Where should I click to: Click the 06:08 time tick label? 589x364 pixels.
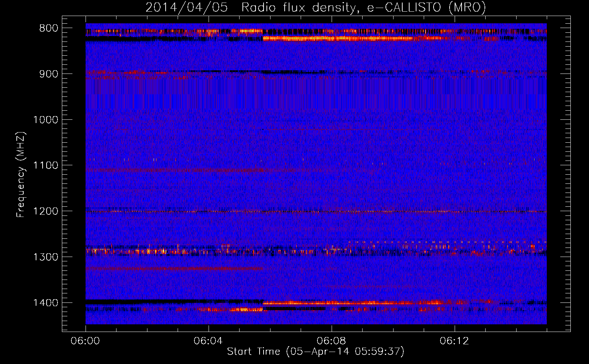coord(331,341)
